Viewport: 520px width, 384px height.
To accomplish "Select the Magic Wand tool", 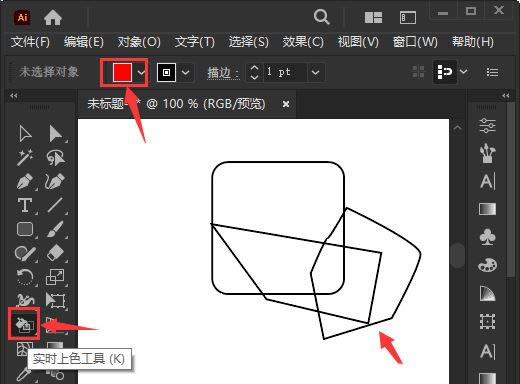I will tap(25, 157).
